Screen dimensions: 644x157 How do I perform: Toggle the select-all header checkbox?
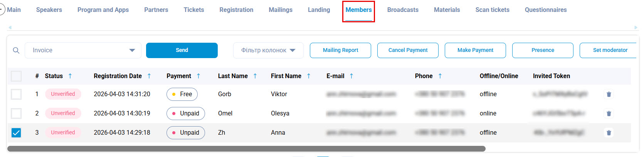point(16,76)
